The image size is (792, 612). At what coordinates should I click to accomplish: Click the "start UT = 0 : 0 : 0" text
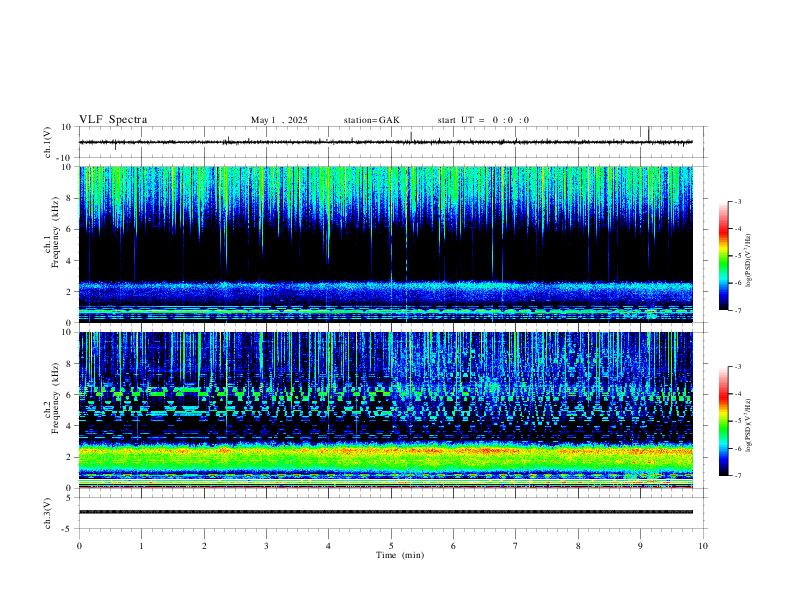483,120
